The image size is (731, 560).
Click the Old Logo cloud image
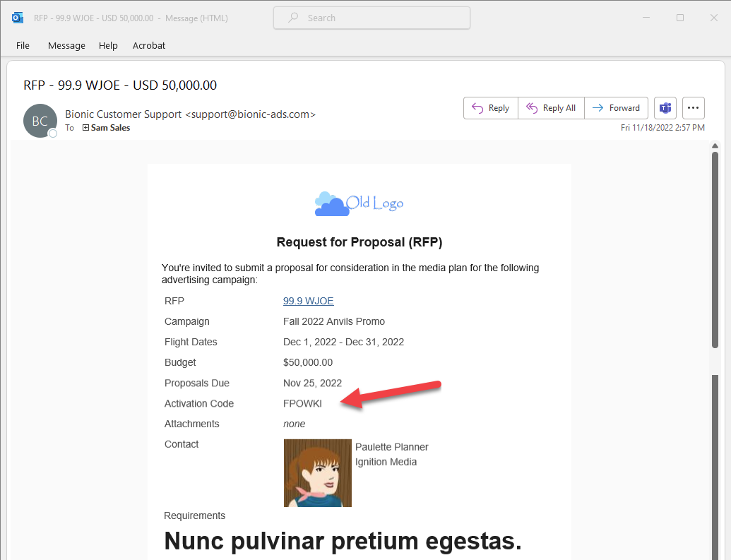pos(359,203)
